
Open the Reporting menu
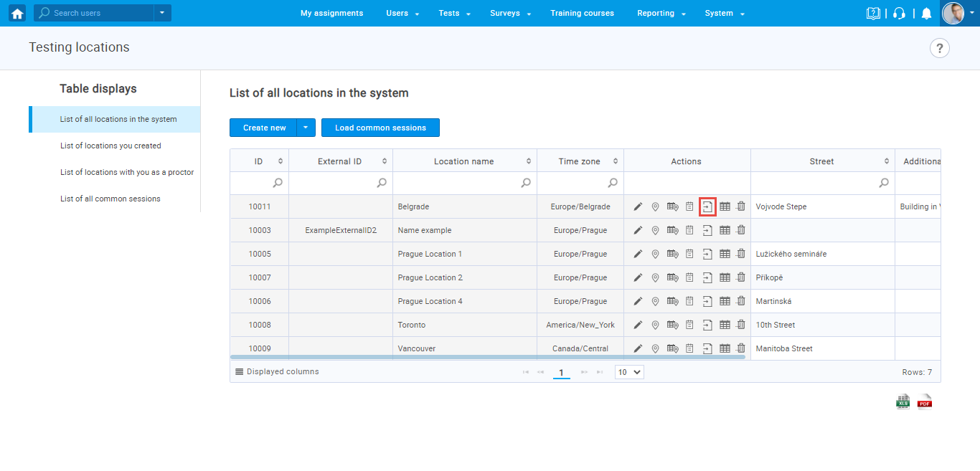661,14
